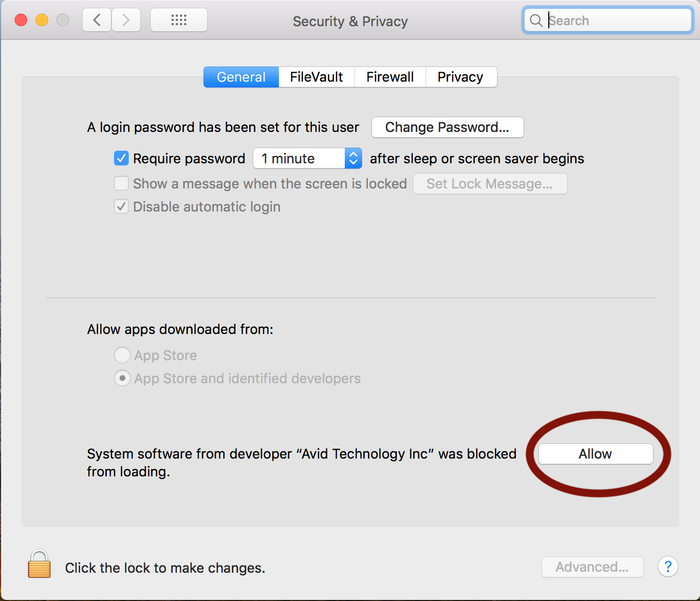The height and width of the screenshot is (601, 700).
Task: Click the padlock icon to unlock
Action: point(39,564)
